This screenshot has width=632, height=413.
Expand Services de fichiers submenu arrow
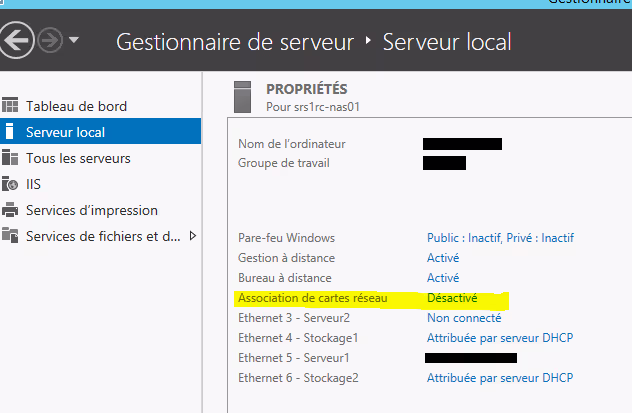pyautogui.click(x=192, y=236)
